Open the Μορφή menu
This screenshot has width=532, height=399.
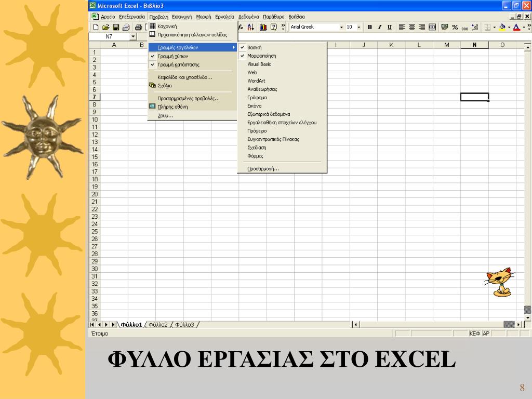tap(204, 17)
